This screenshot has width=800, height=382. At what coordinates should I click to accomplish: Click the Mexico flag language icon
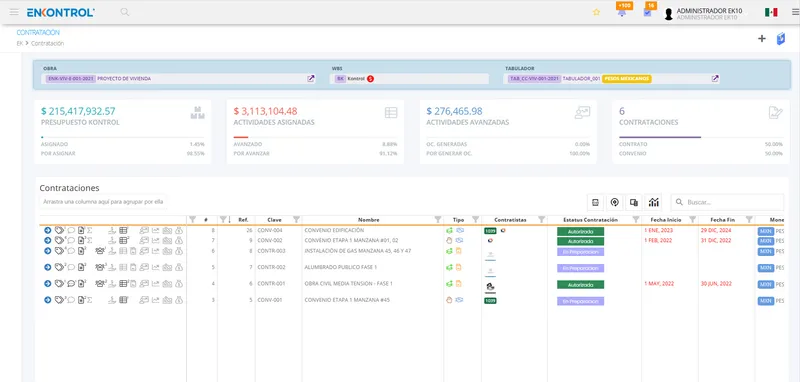pos(771,12)
